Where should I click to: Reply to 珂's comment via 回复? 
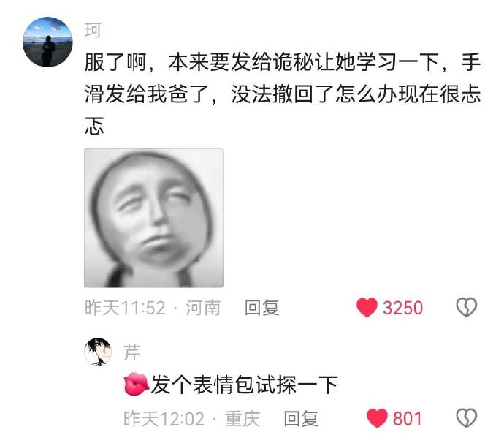[x=261, y=307]
